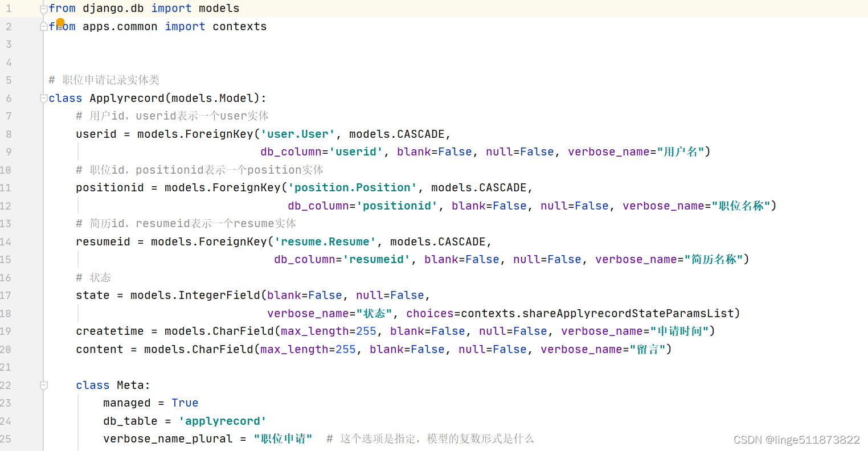Viewport: 868px width, 451px height.
Task: Click the comment '# 这个选项是指定,模型的复数形式是什么'
Action: point(431,439)
